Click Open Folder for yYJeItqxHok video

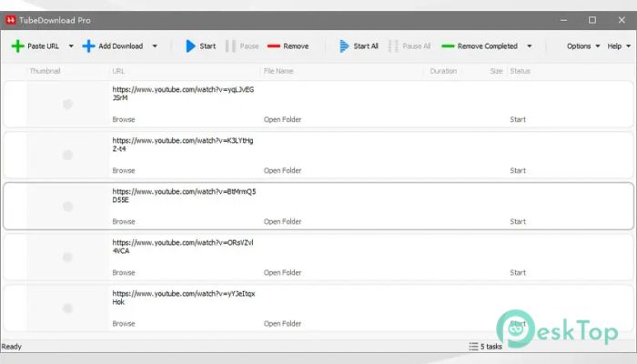point(282,324)
